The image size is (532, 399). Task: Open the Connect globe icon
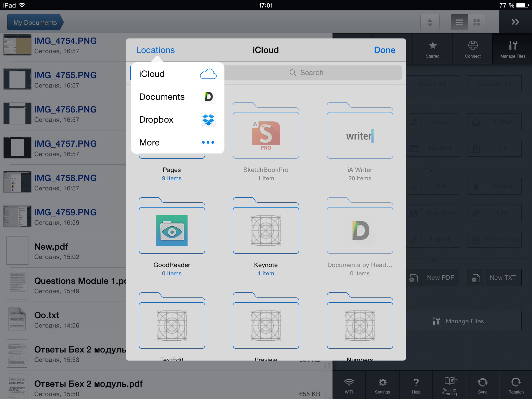coord(473,49)
